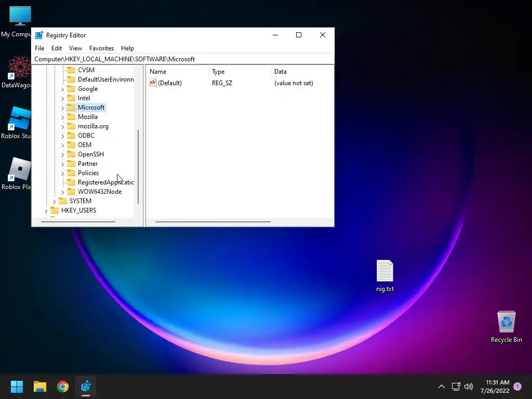532x399 pixels.
Task: Expand the SYSTEM registry key
Action: coord(54,202)
